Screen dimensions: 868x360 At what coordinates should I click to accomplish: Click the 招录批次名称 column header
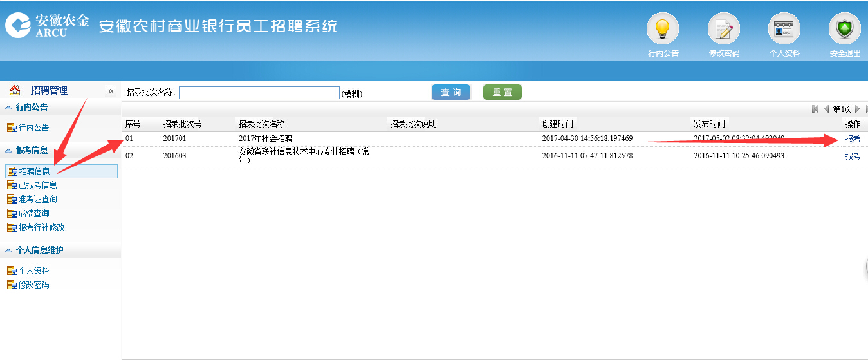pyautogui.click(x=262, y=124)
